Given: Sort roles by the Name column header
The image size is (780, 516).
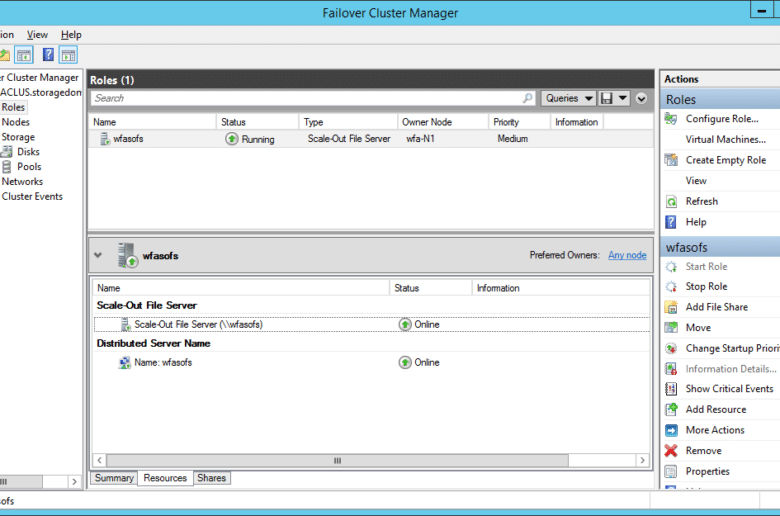Looking at the screenshot, I should (153, 122).
